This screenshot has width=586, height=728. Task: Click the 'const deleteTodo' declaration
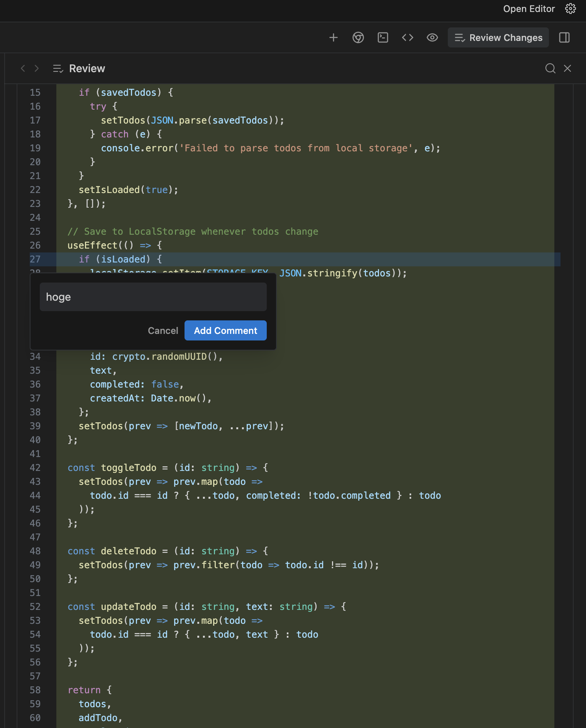(168, 551)
